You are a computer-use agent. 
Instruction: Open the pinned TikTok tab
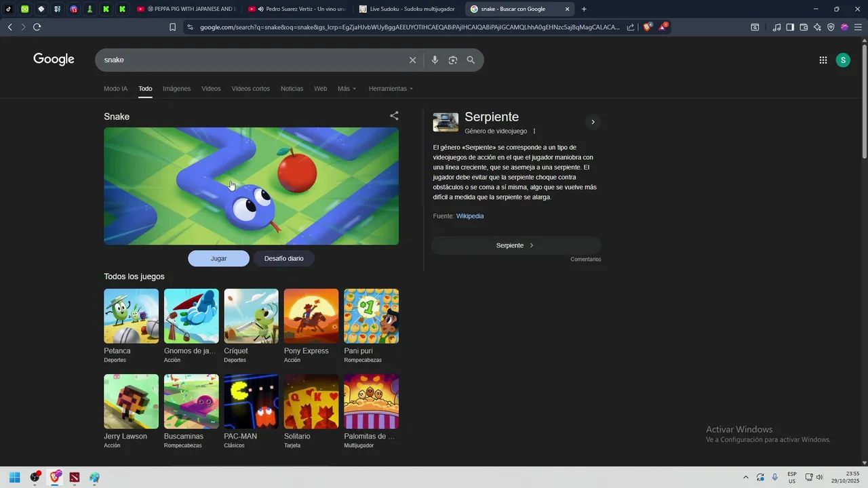pos(9,9)
